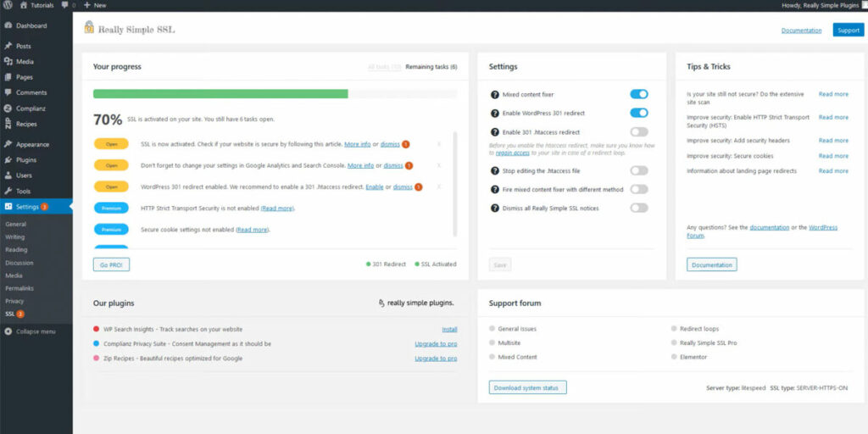Click the Appearance brush icon
The image size is (868, 434).
click(8, 144)
